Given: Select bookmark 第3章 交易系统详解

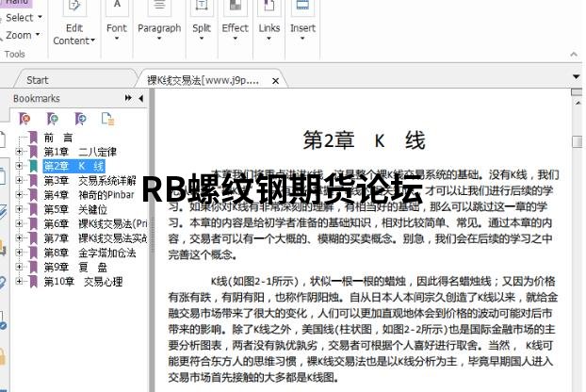Looking at the screenshot, I should coord(90,181).
